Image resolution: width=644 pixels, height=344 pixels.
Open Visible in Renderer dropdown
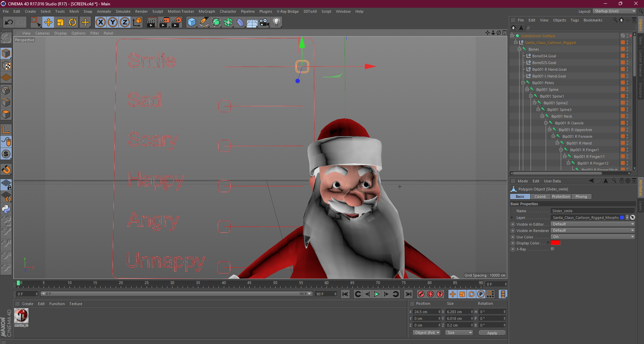pyautogui.click(x=593, y=230)
